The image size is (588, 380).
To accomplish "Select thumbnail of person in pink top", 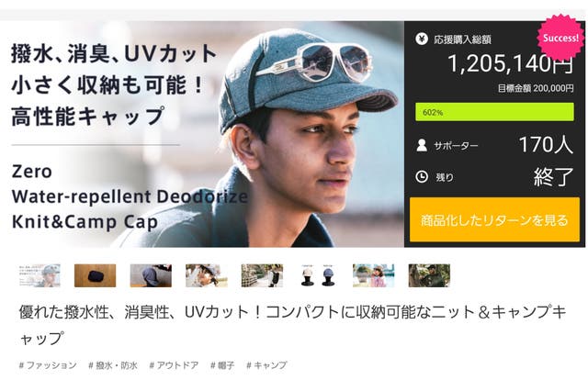I will click(374, 275).
